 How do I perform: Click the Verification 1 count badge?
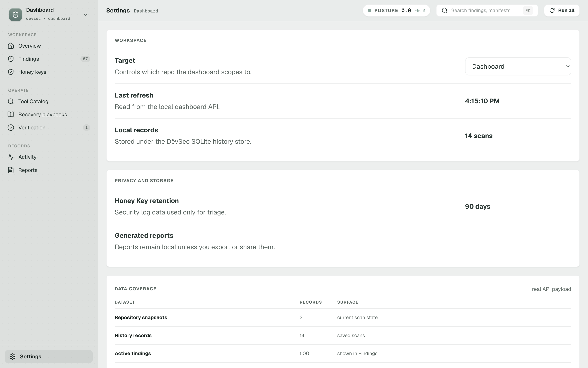pos(86,128)
